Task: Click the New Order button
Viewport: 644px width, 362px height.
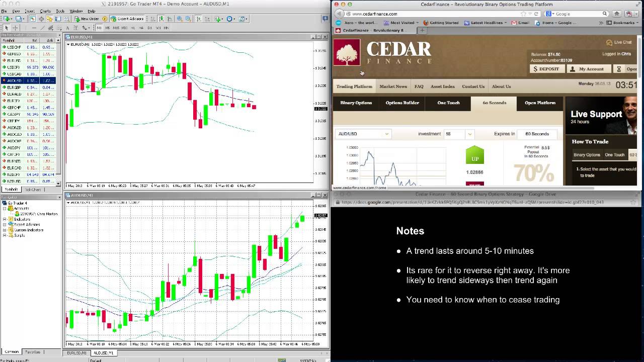Action: (x=87, y=19)
